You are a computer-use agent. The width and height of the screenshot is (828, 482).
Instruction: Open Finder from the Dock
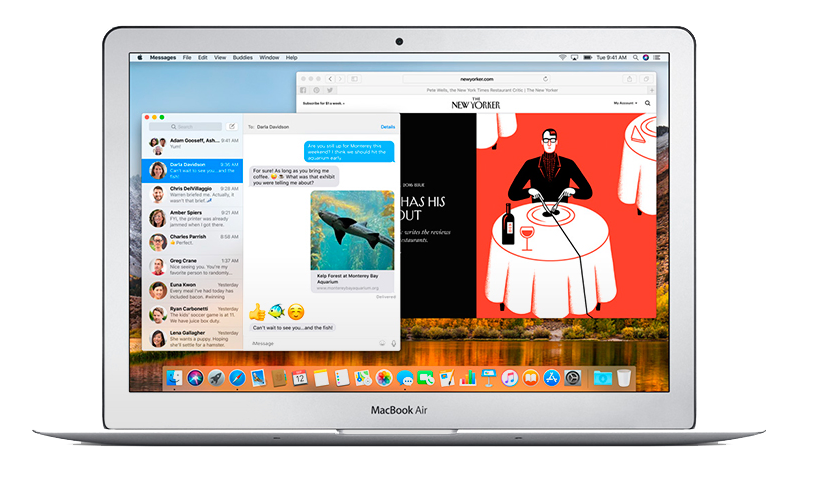(x=174, y=378)
